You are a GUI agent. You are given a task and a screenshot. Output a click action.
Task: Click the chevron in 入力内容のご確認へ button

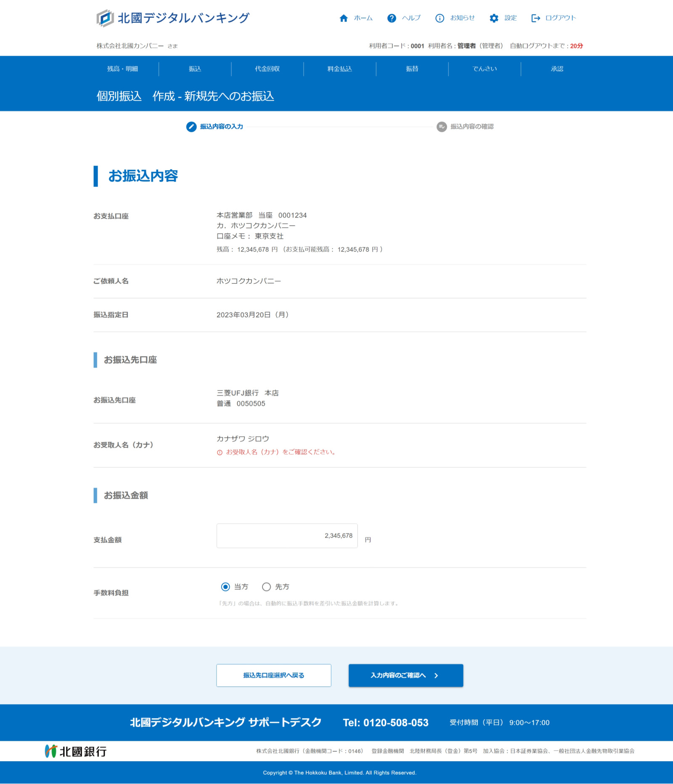436,675
